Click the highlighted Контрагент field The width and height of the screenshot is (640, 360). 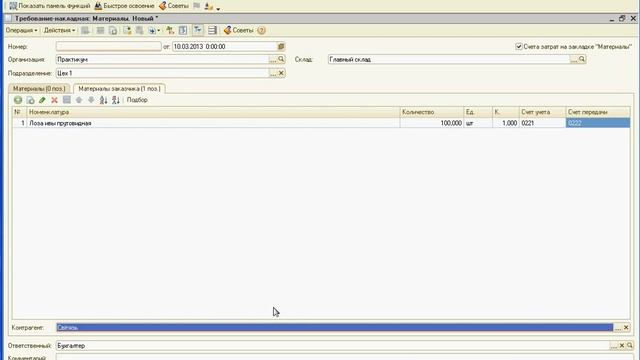[335, 327]
